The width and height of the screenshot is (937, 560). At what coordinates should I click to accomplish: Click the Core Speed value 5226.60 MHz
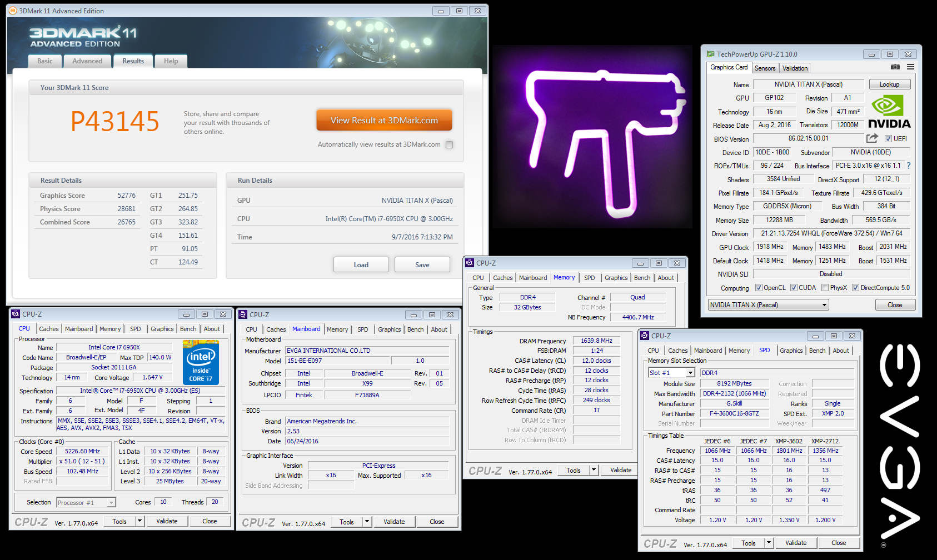point(82,451)
